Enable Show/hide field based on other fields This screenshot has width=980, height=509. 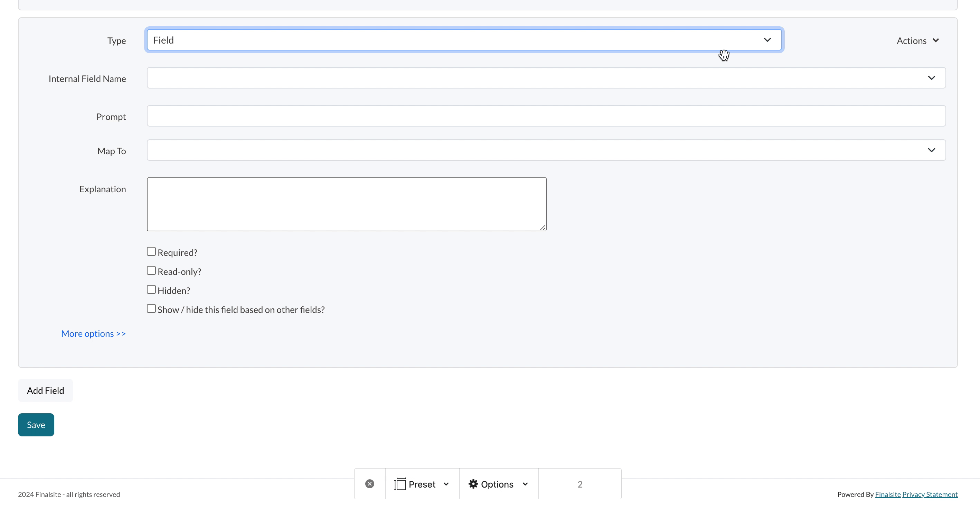click(x=150, y=309)
